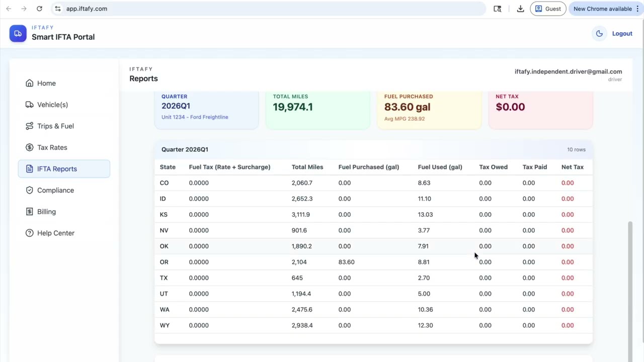Screen dimensions: 644x362
Task: Open Home from the sidebar
Action: (64, 83)
